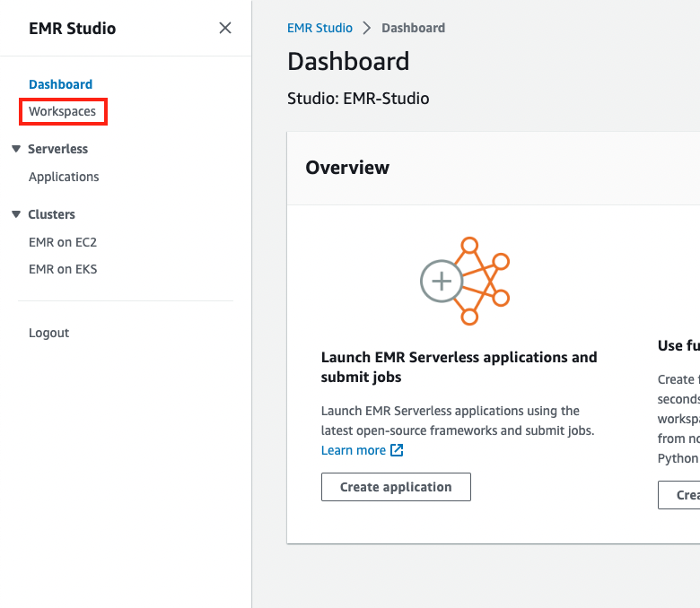
Task: Close the EMR Studio side navigation panel
Action: pyautogui.click(x=225, y=28)
